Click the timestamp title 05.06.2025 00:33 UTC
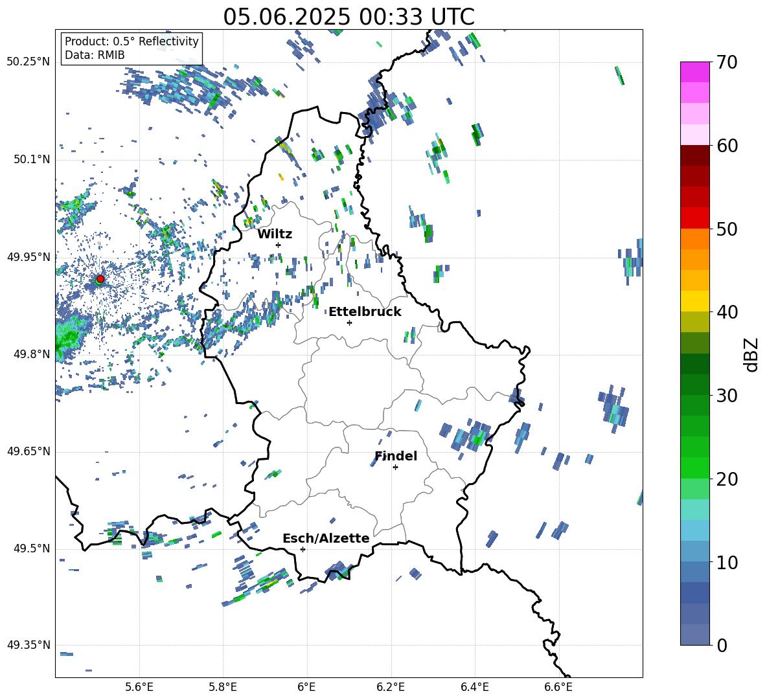 point(349,17)
